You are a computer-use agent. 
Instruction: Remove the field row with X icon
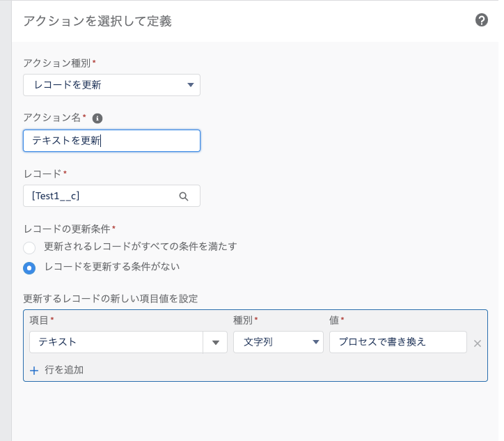(x=478, y=343)
